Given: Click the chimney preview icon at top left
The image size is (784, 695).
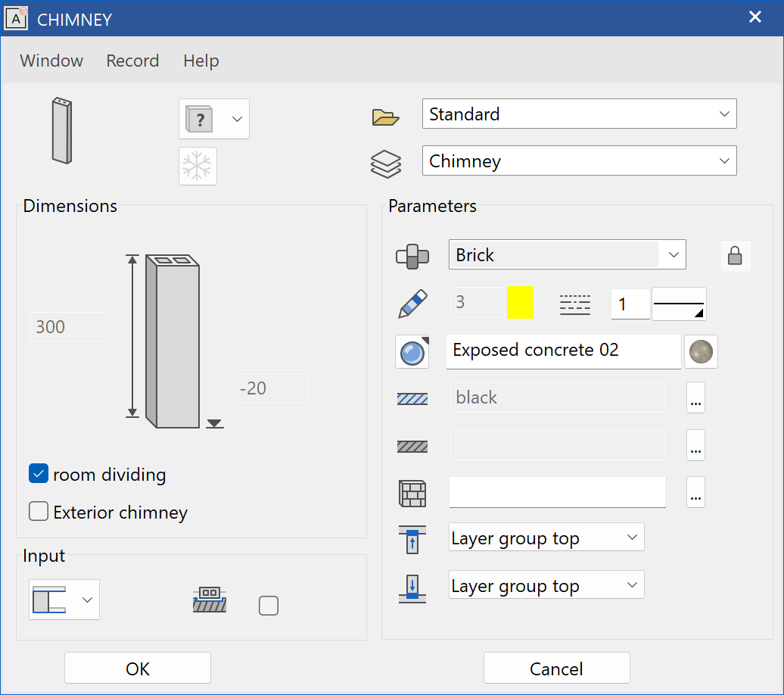Looking at the screenshot, I should (62, 130).
